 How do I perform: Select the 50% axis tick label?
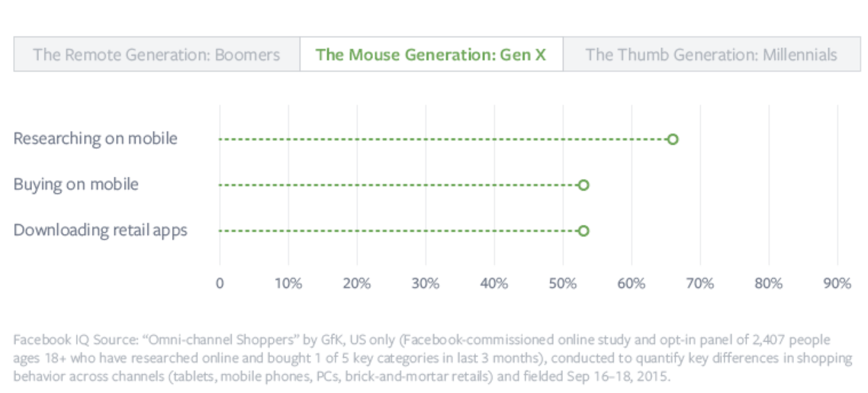point(563,283)
